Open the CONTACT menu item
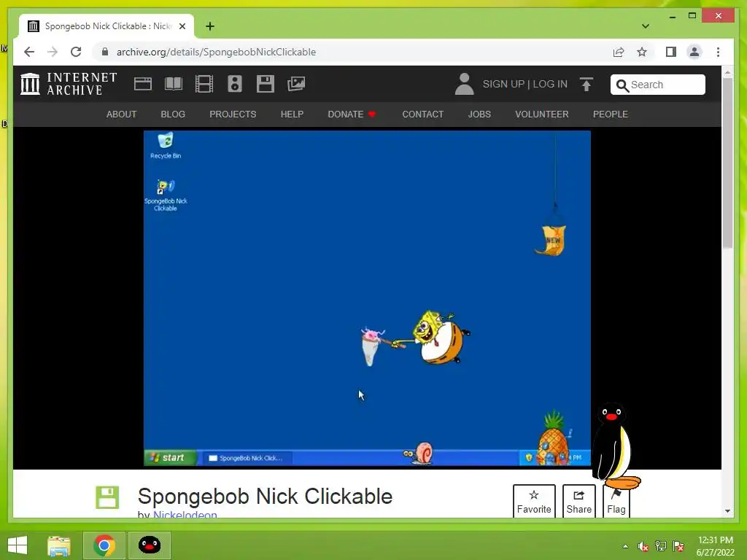This screenshot has height=560, width=747. [423, 114]
